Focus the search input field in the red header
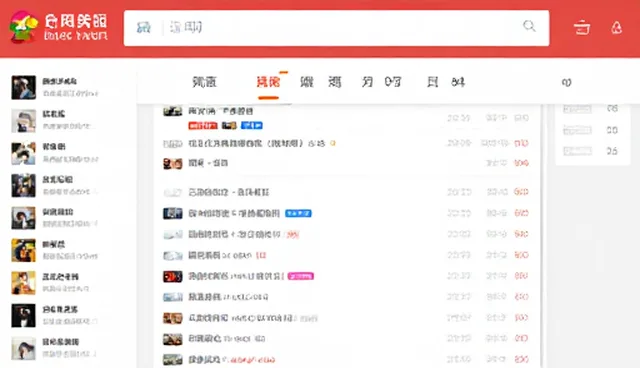The width and height of the screenshot is (640, 368). coord(336,28)
